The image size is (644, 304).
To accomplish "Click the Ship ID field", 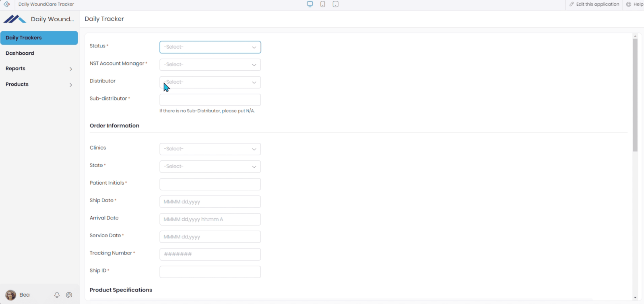I will [x=210, y=272].
